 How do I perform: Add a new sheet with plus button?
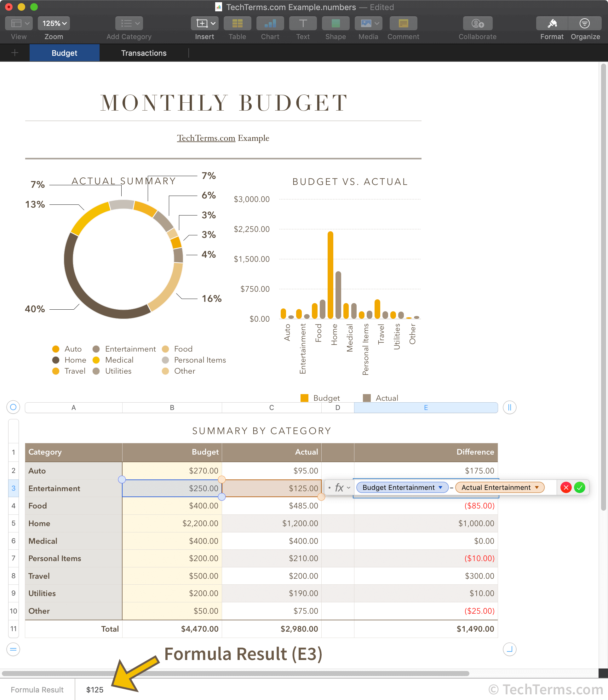(x=14, y=53)
